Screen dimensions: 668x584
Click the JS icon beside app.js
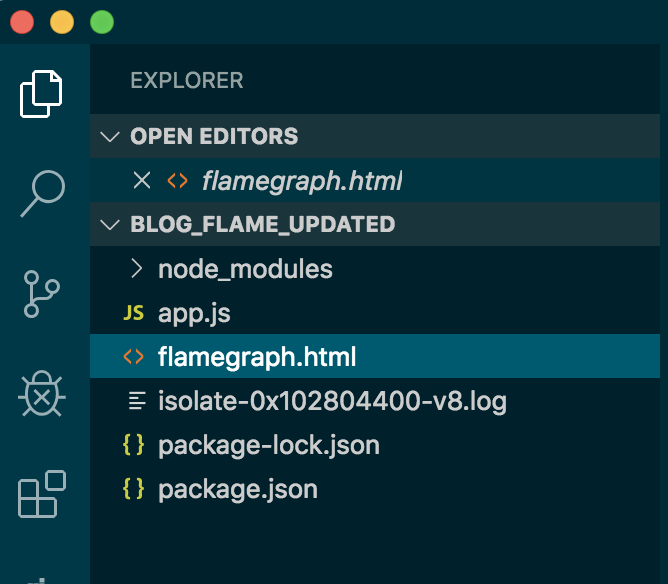133,313
